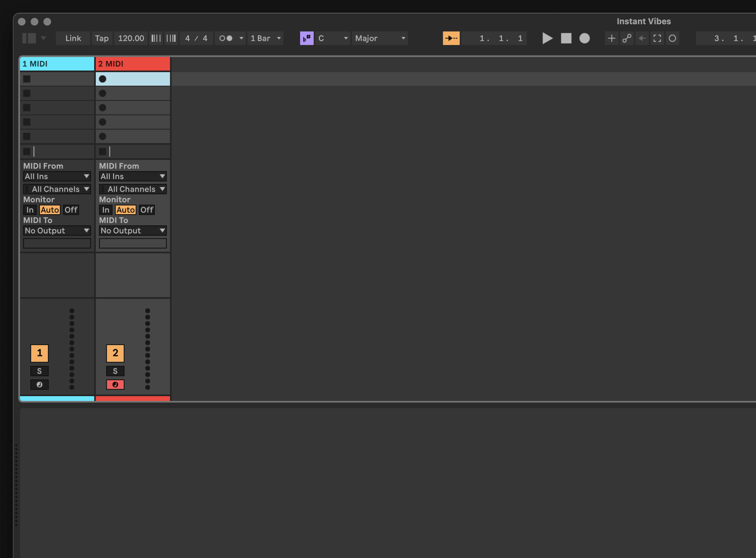Toggle the Automation Arm icon

coord(627,38)
